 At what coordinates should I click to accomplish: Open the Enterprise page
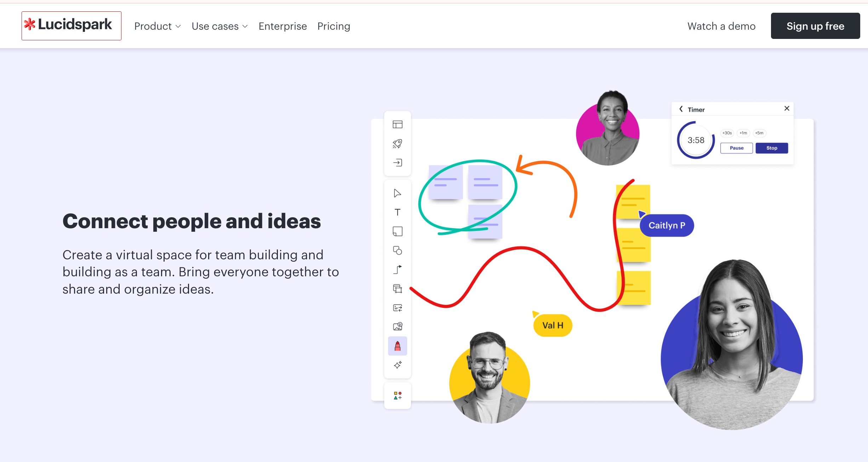pos(282,26)
